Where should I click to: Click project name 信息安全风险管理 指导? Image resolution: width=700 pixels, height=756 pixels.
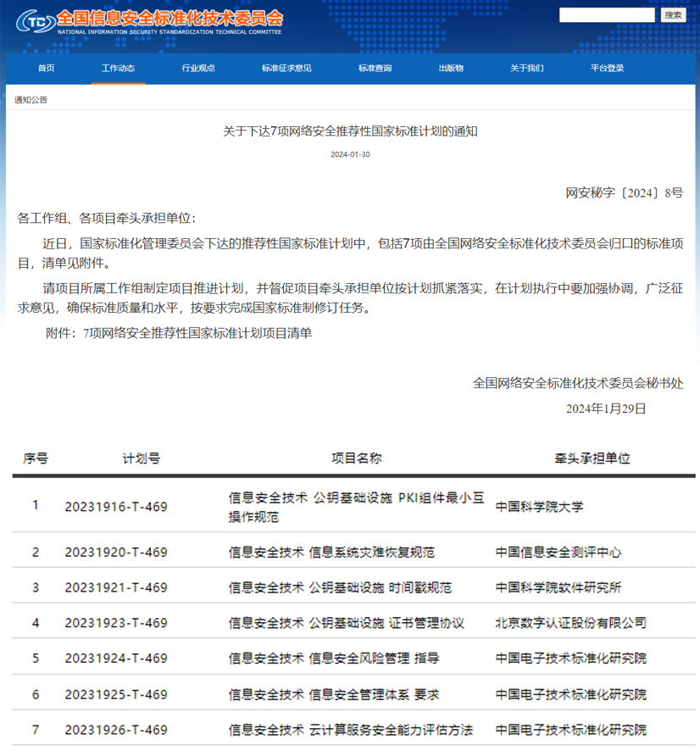click(x=374, y=659)
